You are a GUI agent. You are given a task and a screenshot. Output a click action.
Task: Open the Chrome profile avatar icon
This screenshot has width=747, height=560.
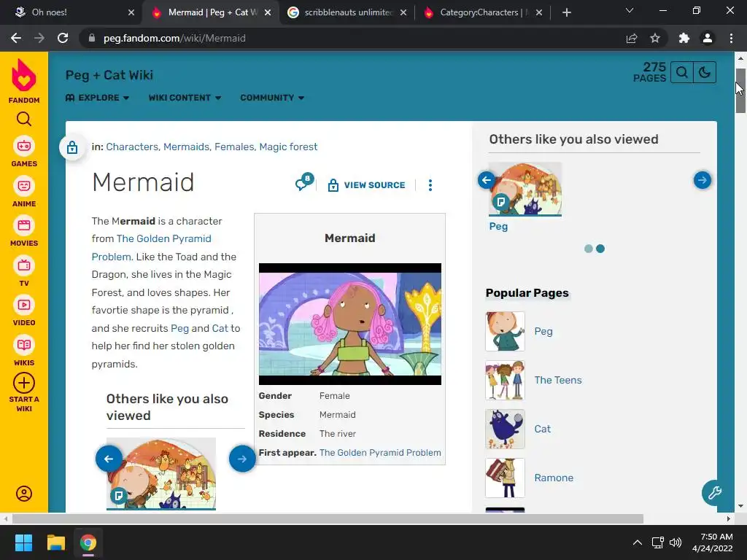click(708, 38)
